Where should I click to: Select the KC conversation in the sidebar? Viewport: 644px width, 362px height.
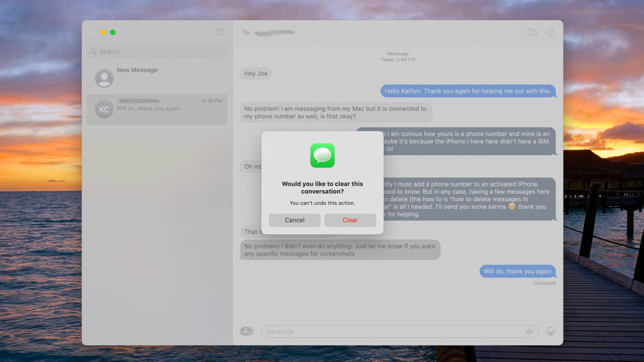click(156, 109)
